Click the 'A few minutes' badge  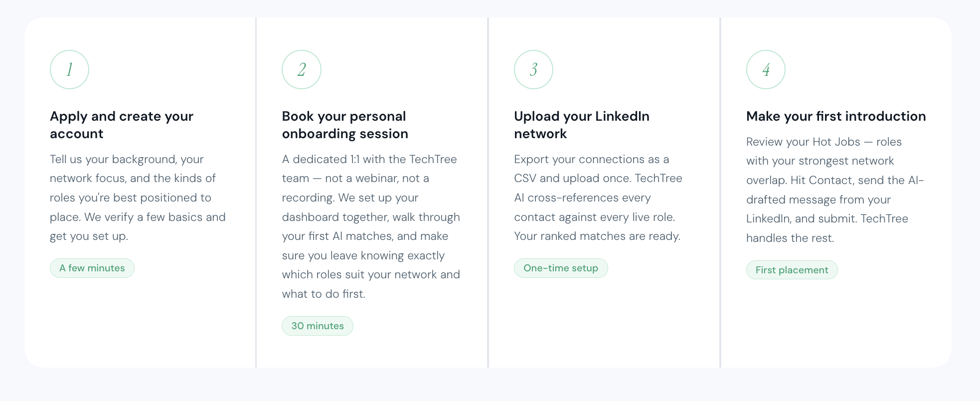tap(92, 268)
